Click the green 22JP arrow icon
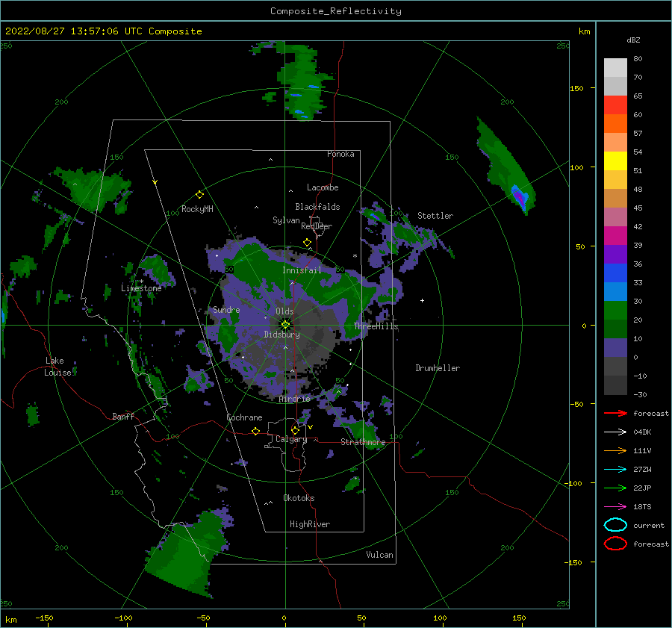672x628 pixels. (615, 488)
